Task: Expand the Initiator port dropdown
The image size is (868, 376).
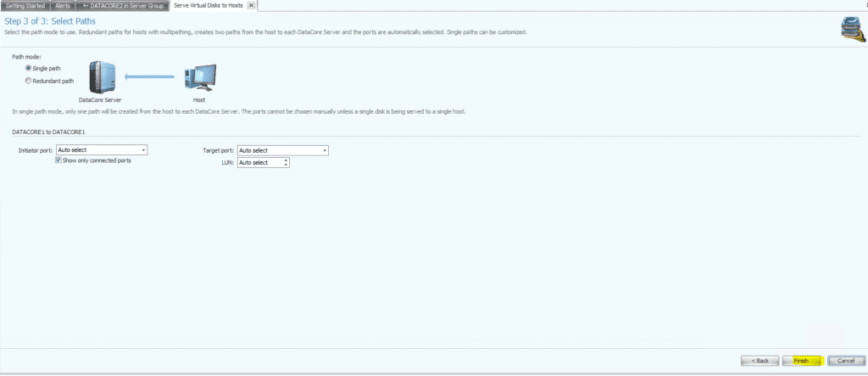Action: (x=144, y=150)
